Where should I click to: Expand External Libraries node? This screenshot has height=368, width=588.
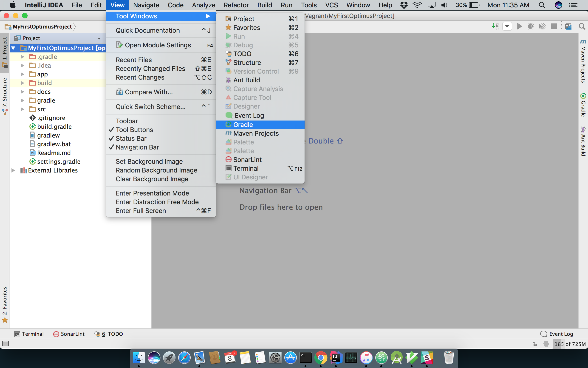[13, 170]
